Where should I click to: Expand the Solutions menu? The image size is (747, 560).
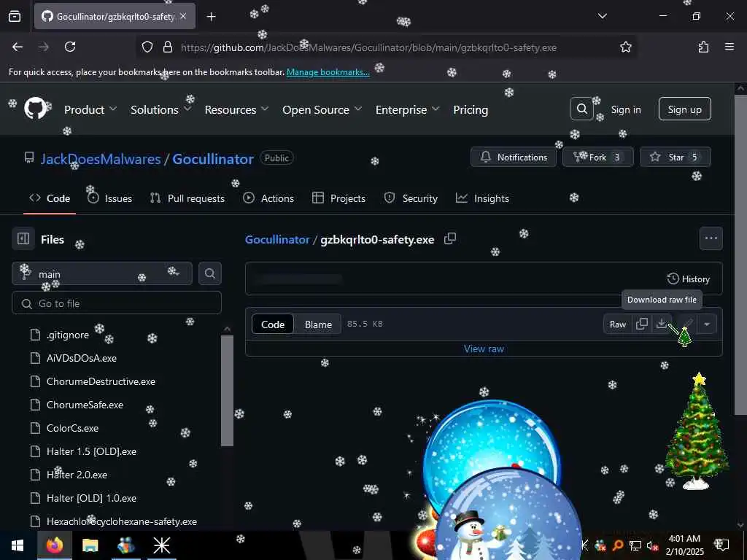click(x=160, y=109)
